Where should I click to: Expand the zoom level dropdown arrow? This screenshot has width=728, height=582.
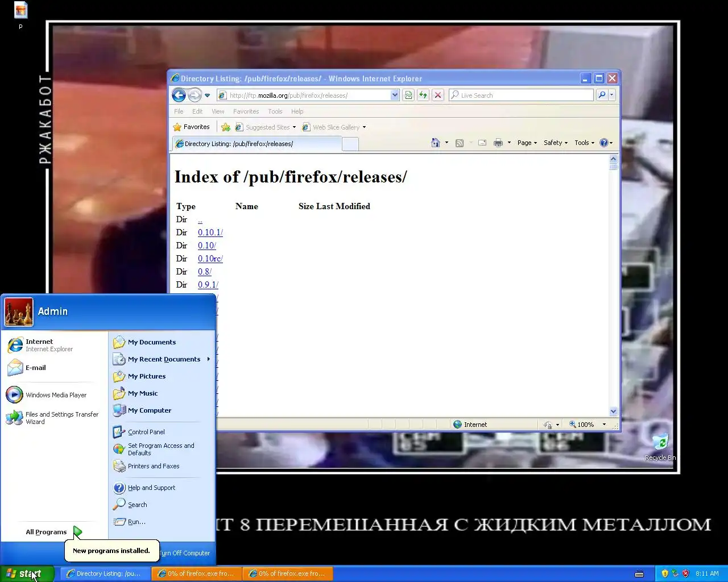[x=604, y=425]
